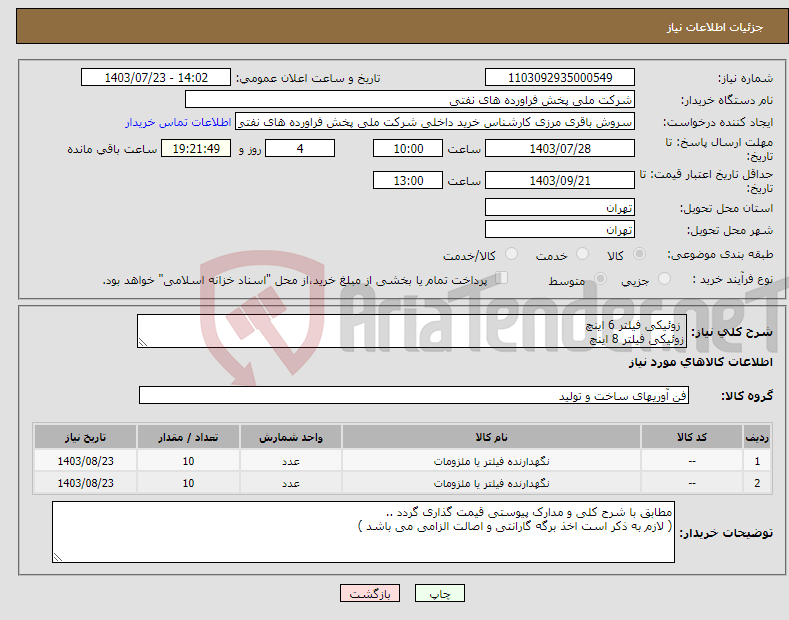Click the remaining days field showing 4
The width and height of the screenshot is (789, 620).
click(300, 148)
